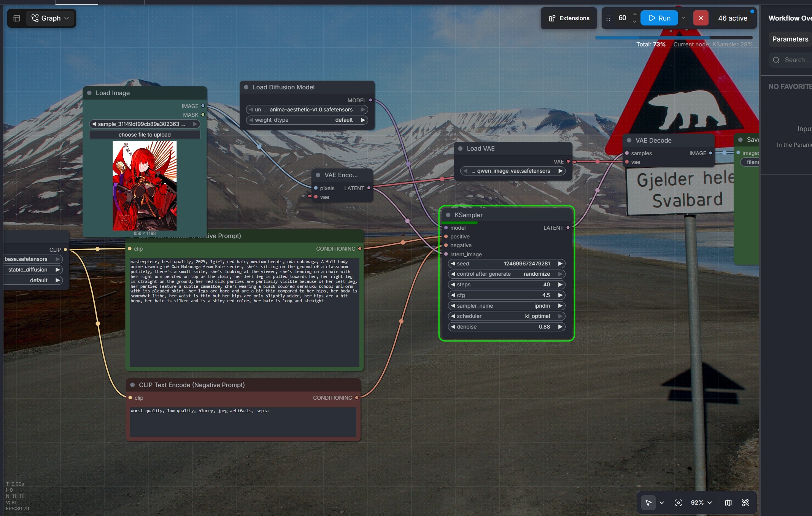812x516 pixels.
Task: Click the VAE output port on Load VAE
Action: (568, 162)
